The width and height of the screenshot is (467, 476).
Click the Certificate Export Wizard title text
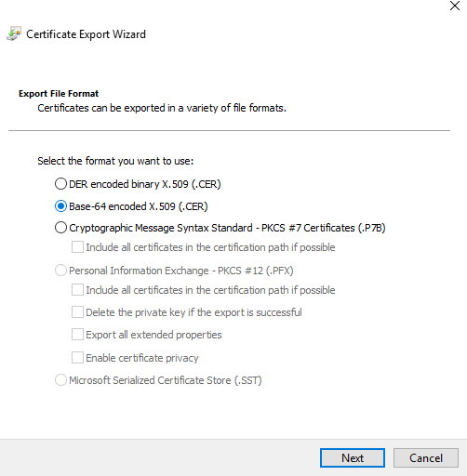86,34
